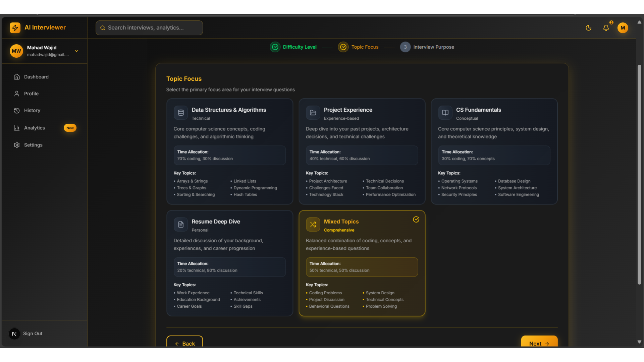This screenshot has height=362, width=644.
Task: Click the Resume Deep Dive document icon
Action: [181, 225]
